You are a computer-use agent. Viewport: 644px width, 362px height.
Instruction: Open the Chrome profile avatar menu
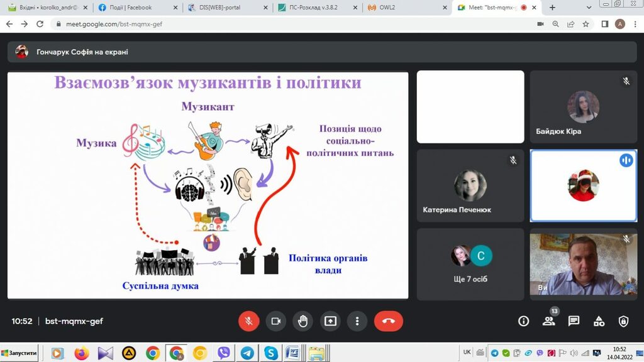620,24
